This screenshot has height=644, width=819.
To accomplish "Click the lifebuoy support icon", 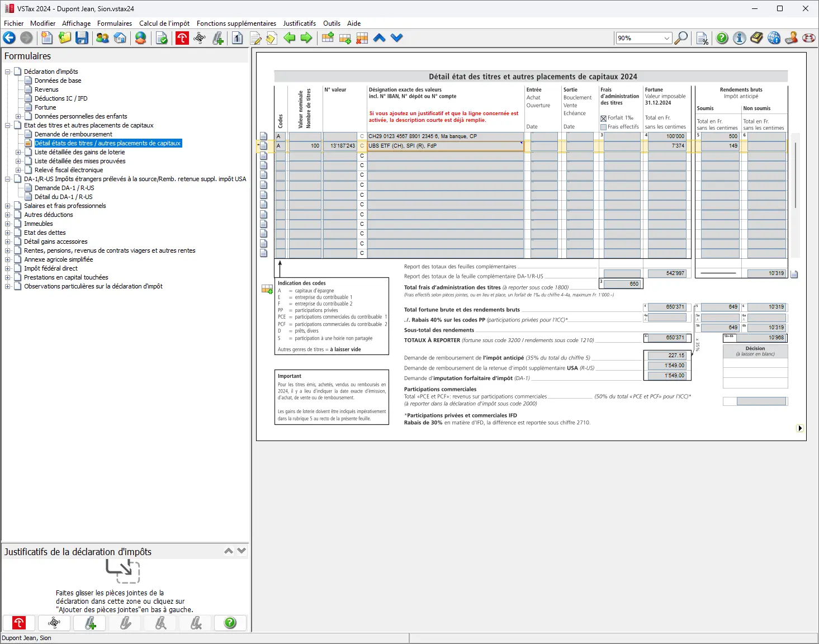I will pos(808,38).
